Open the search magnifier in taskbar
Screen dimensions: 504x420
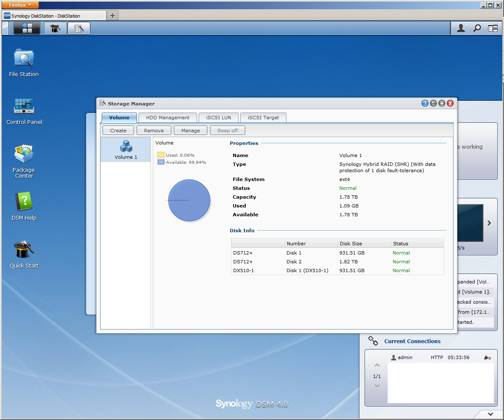point(477,28)
